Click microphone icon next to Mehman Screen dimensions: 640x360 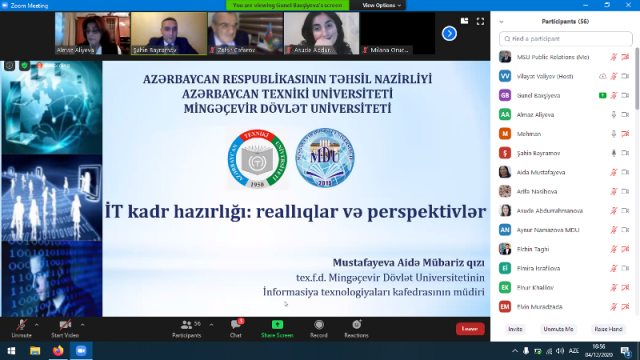(x=613, y=134)
